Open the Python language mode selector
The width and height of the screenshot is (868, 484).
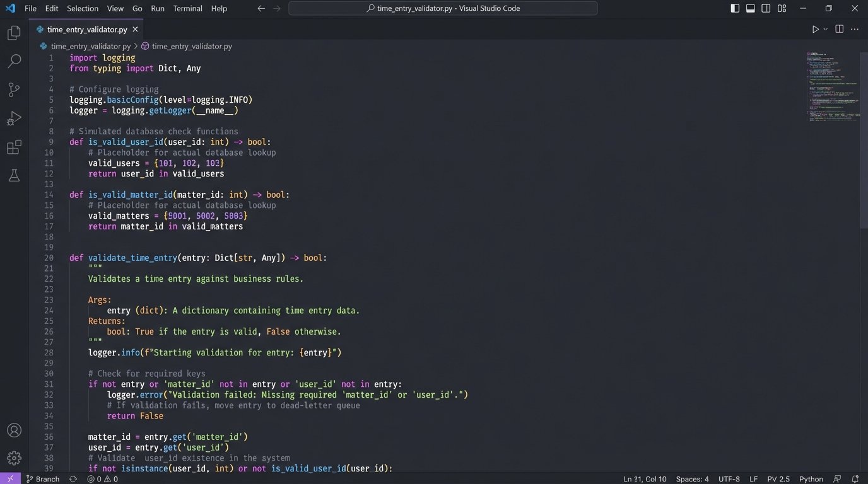click(x=811, y=479)
